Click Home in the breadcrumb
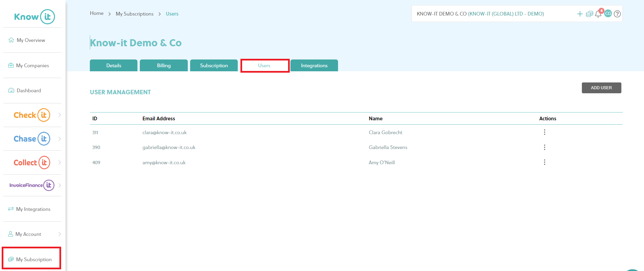Viewport: 644px width, 271px height. click(97, 13)
